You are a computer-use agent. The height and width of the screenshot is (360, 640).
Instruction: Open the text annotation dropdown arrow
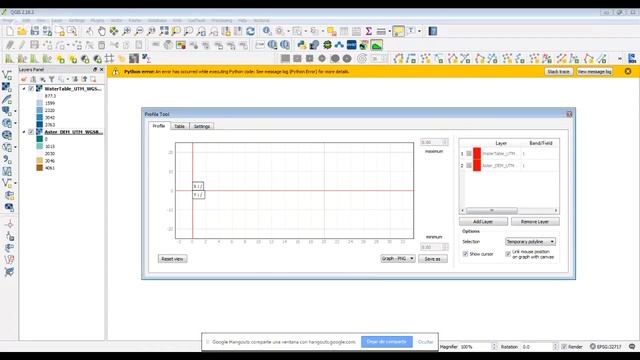tap(419, 31)
